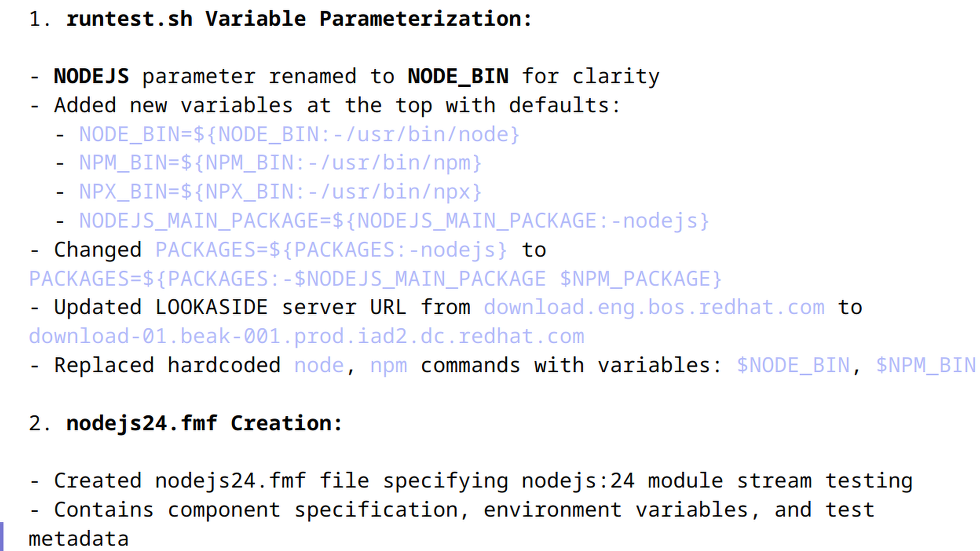980x551 pixels.
Task: Click the $NPM_BIN variable at right edge
Action: [926, 365]
